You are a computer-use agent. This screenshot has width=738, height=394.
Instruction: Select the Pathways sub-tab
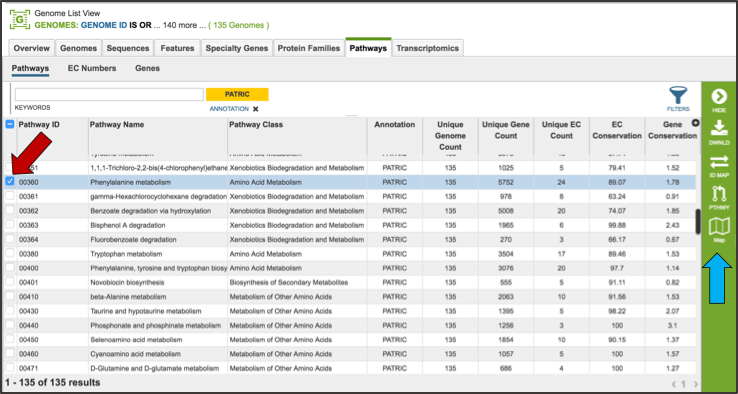pos(30,69)
